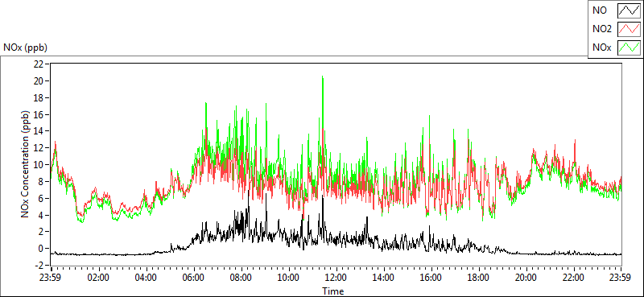Click the 20:00 x-axis tick label
644x297 pixels.
pyautogui.click(x=526, y=278)
